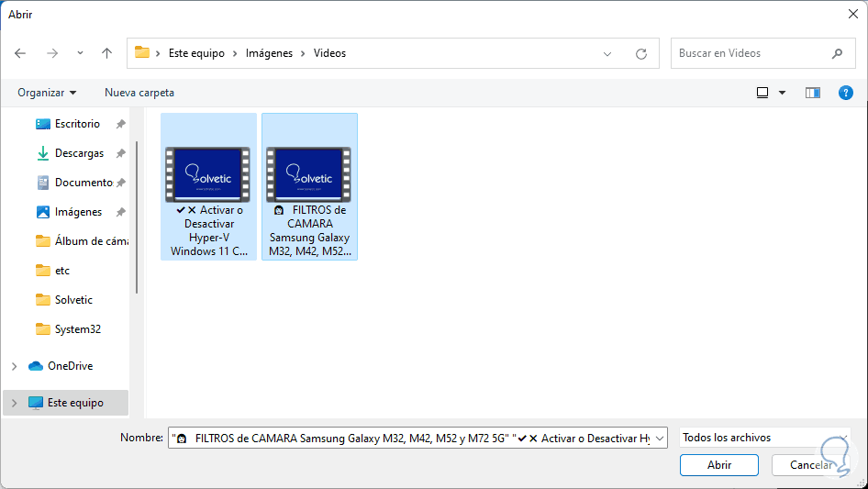Expand the 'Este equipo' tree node
The image size is (868, 489).
pos(15,403)
